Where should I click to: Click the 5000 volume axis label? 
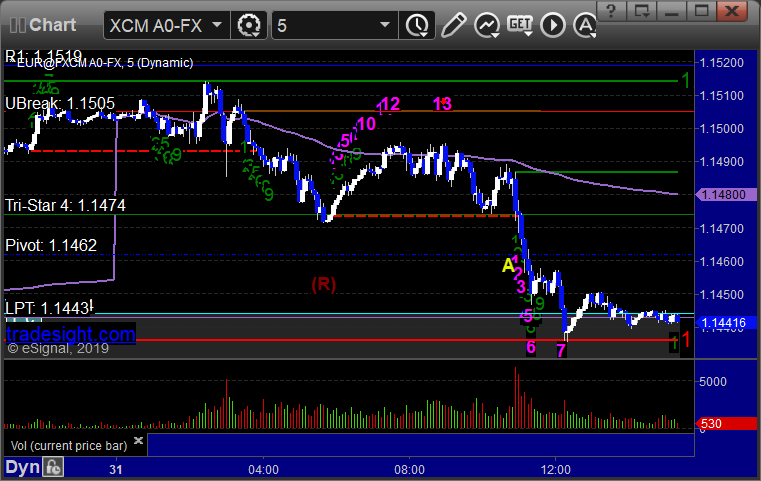[713, 381]
